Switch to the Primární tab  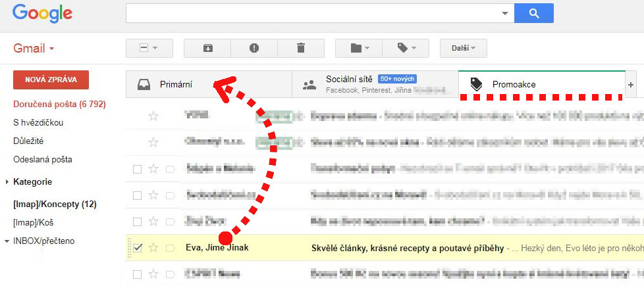pos(209,85)
